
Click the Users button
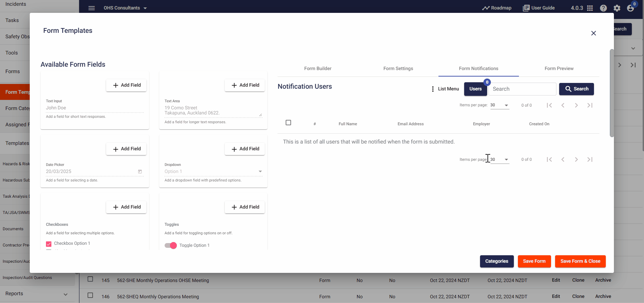[475, 89]
